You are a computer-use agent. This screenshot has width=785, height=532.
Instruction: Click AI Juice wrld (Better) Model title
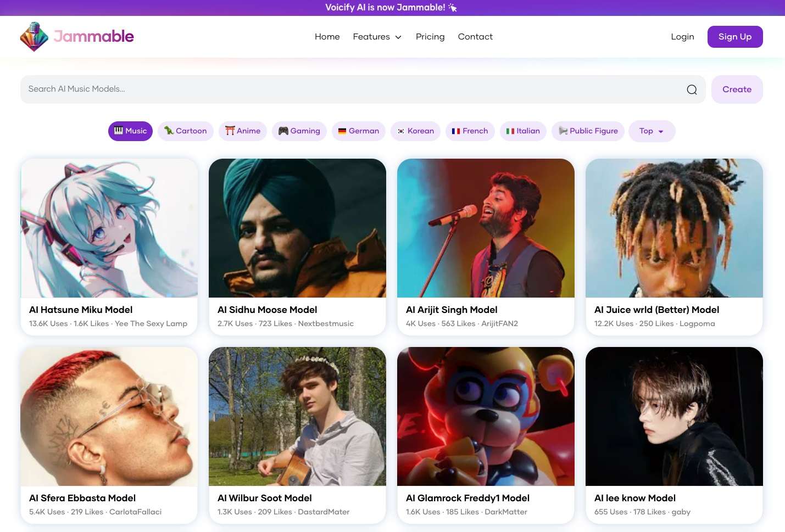(656, 310)
